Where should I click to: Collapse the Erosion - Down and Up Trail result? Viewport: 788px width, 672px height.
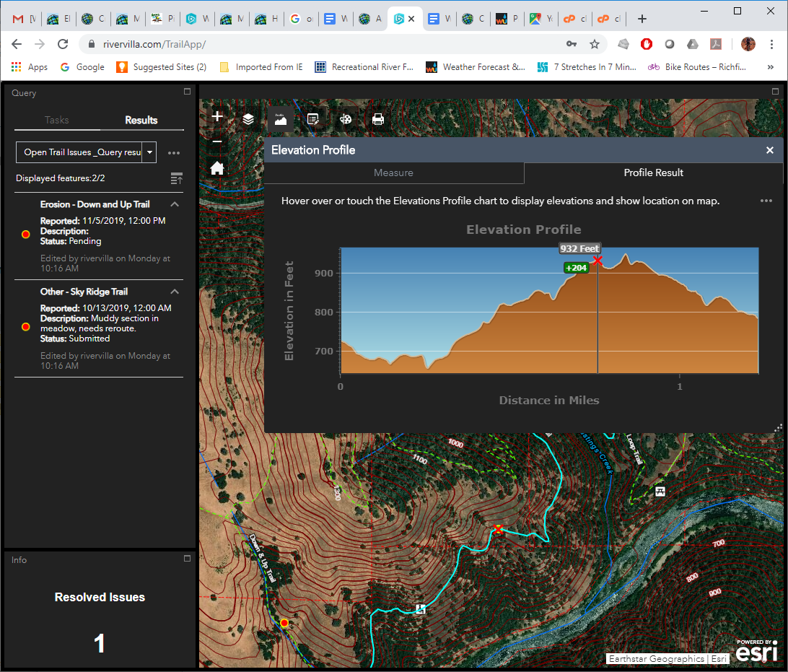pyautogui.click(x=174, y=204)
